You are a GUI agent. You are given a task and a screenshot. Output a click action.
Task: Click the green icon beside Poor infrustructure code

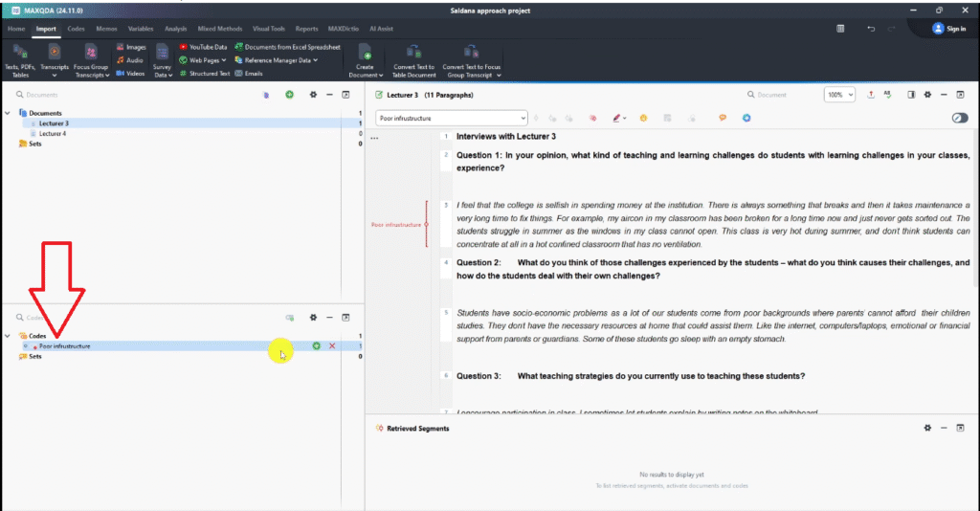point(316,345)
